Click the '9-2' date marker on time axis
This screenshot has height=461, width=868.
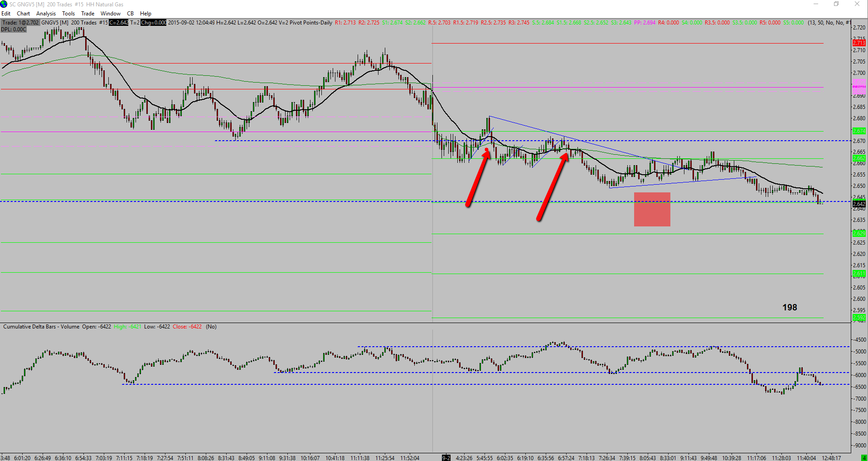pyautogui.click(x=446, y=458)
